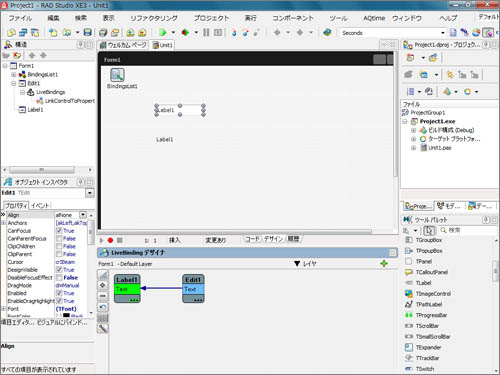This screenshot has width=500, height=375.
Task: Click the zoom-out minus button in LiveBinding designer
Action: (x=103, y=296)
